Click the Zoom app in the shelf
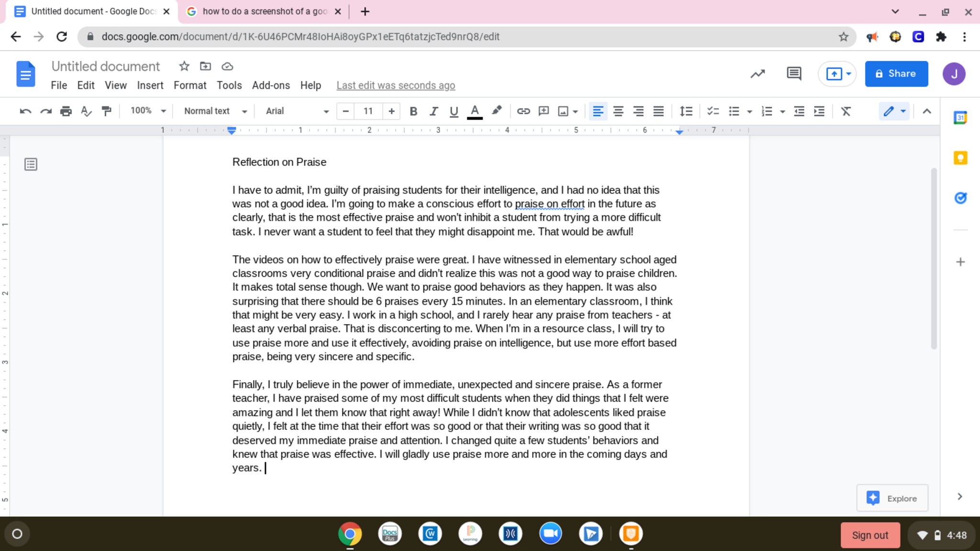The width and height of the screenshot is (980, 551). (x=550, y=533)
